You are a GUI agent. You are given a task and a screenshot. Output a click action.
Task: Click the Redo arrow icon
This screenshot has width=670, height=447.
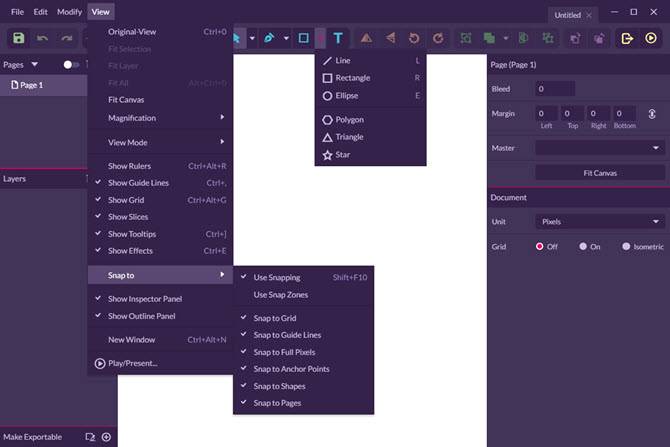(x=66, y=38)
